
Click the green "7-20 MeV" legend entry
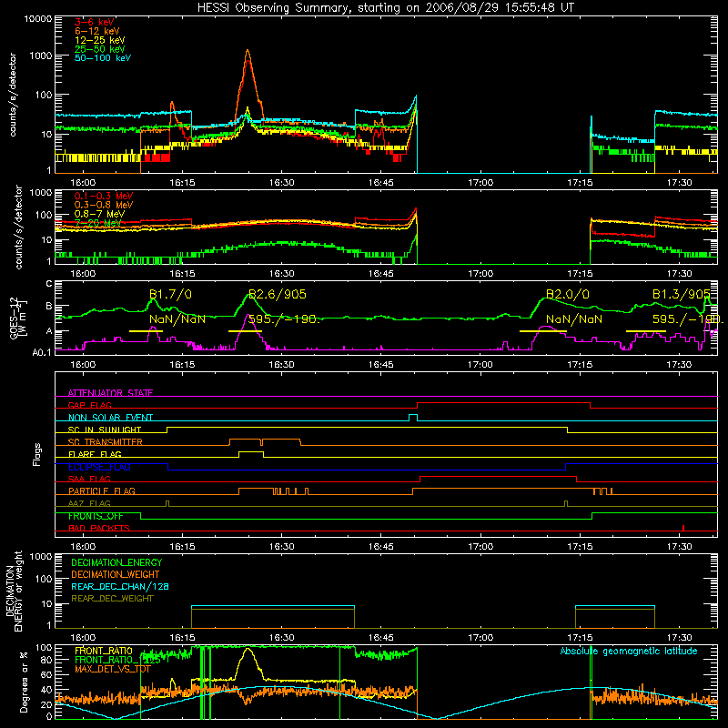point(97,223)
